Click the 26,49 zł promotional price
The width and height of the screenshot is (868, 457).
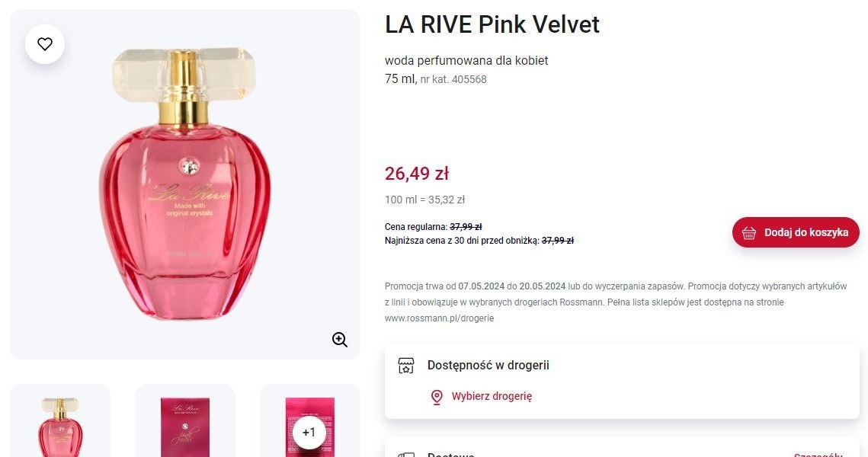417,173
